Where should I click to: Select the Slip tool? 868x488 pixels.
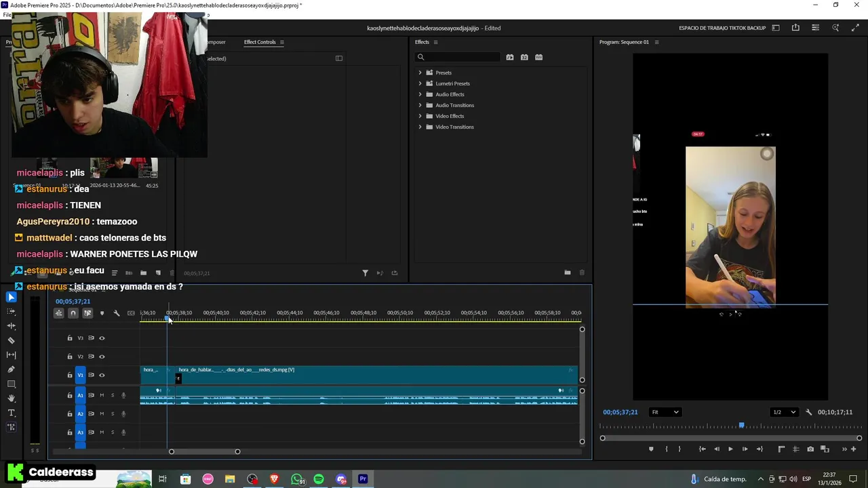point(11,354)
